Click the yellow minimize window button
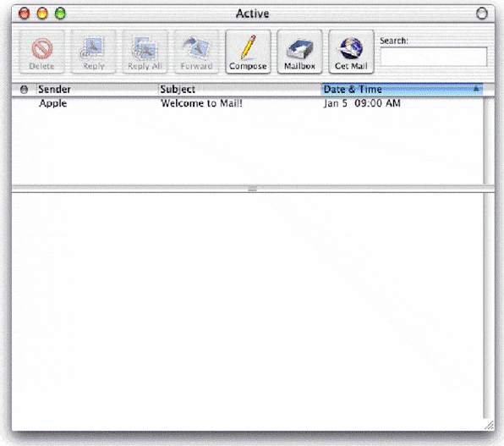 coord(42,14)
